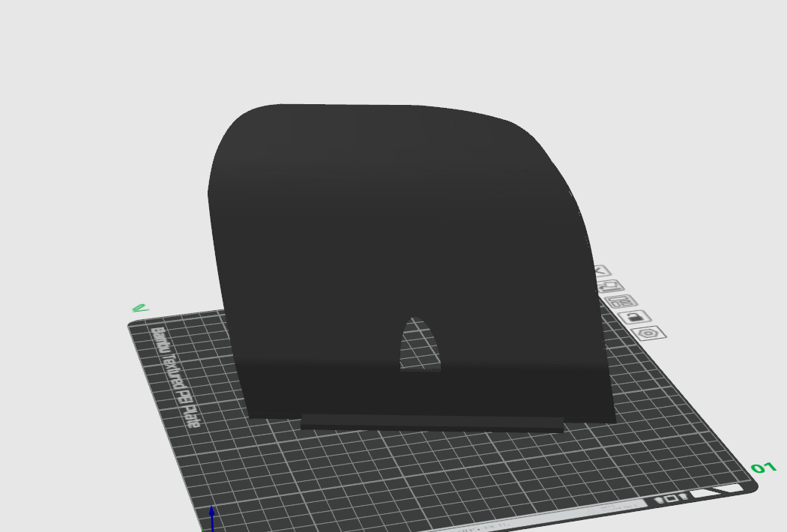Open plate settings via the gear icon
The image size is (787, 532).
click(x=648, y=333)
